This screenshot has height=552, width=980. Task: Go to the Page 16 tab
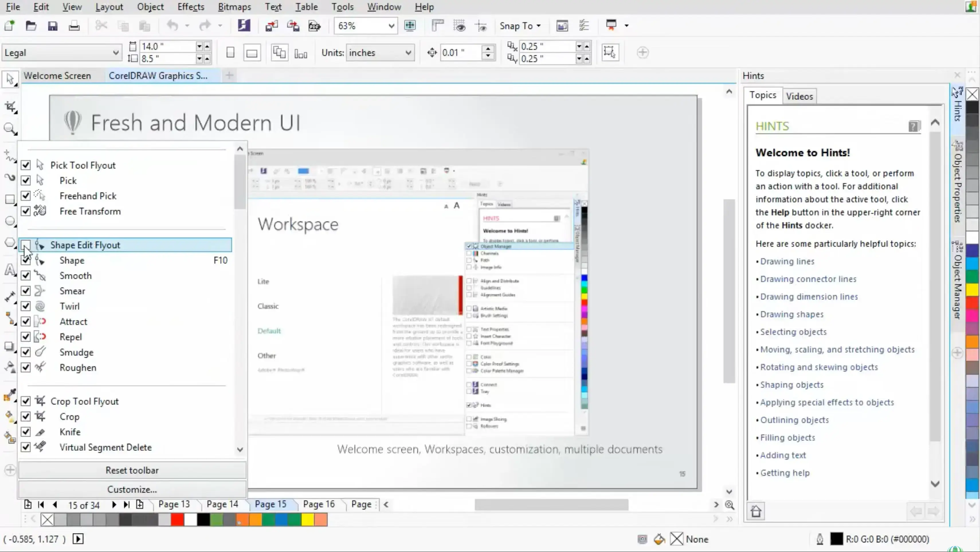click(x=318, y=504)
